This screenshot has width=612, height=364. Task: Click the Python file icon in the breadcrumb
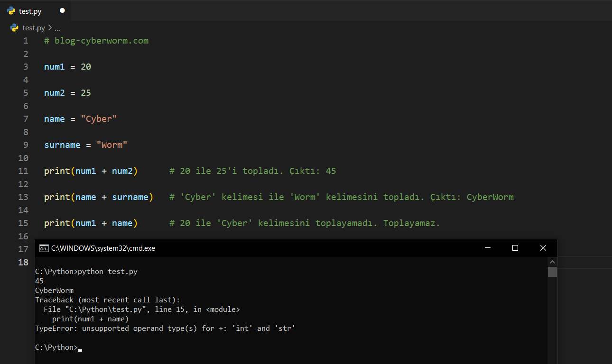[x=15, y=28]
